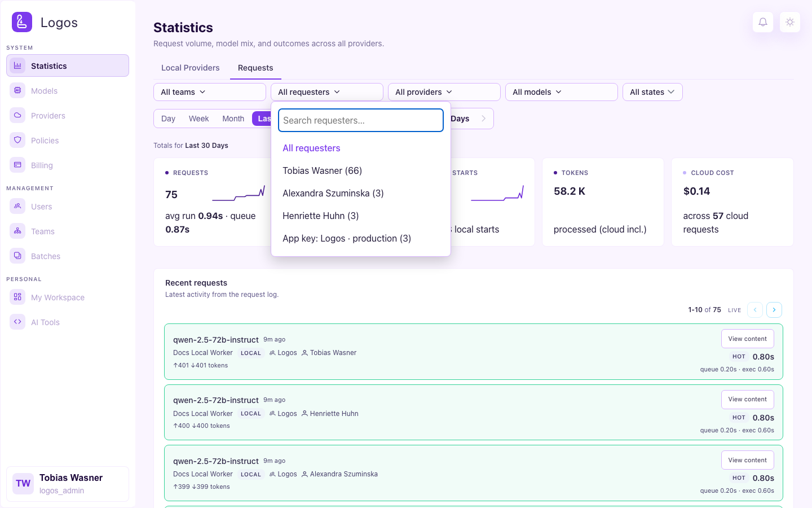
Task: Click the LIVE indicator label
Action: click(x=734, y=310)
